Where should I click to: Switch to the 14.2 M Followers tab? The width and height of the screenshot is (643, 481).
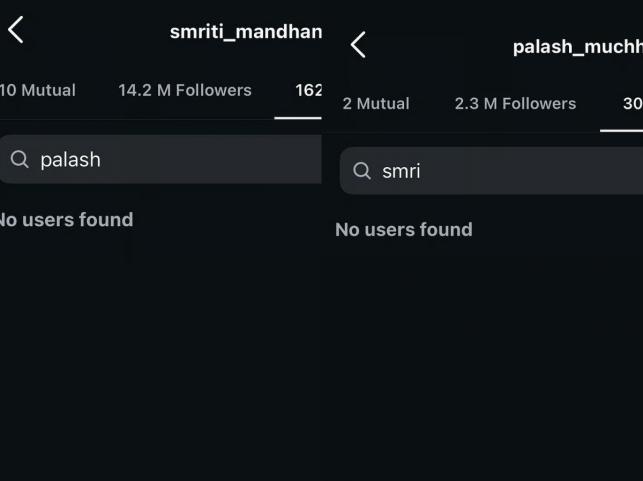(x=185, y=90)
